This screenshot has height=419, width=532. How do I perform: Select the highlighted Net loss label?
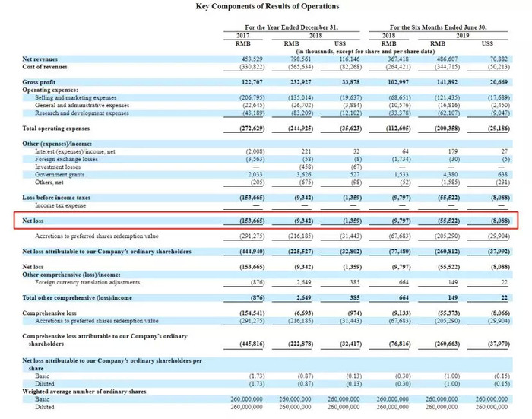[33, 221]
